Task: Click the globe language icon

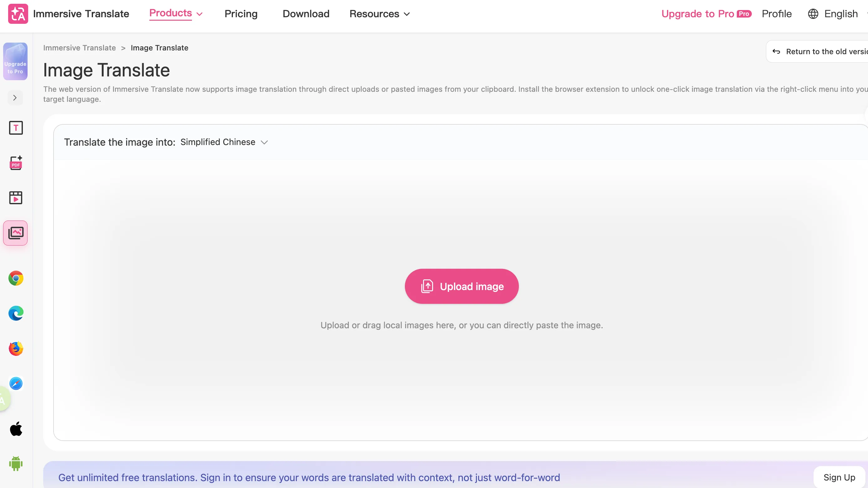Action: tap(813, 14)
